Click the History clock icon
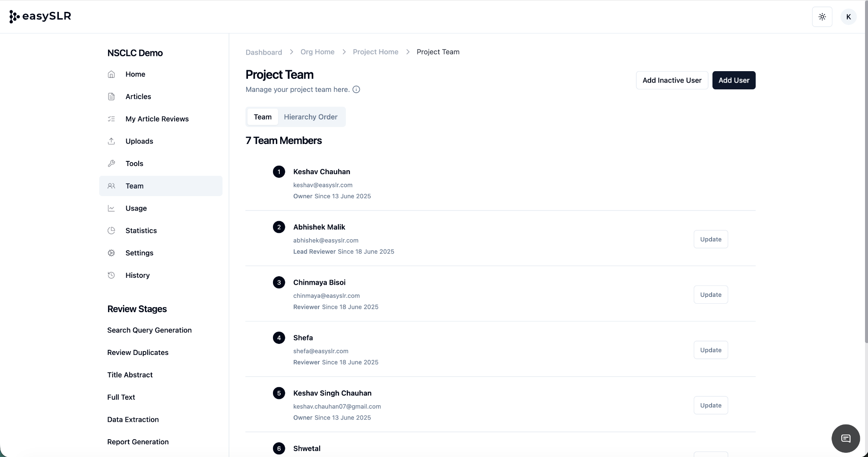868x457 pixels. [x=111, y=275]
